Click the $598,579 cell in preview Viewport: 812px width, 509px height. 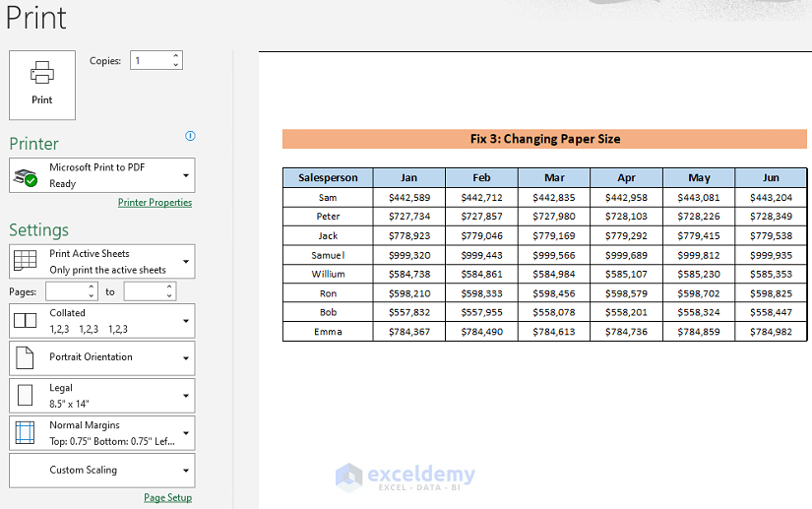click(x=627, y=293)
